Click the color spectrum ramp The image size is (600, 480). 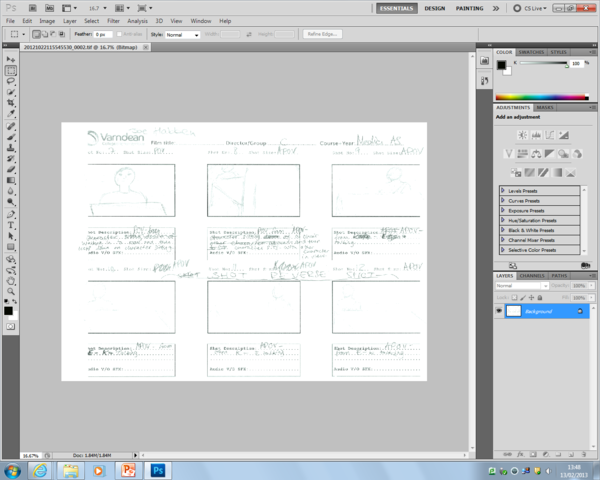coord(542,97)
